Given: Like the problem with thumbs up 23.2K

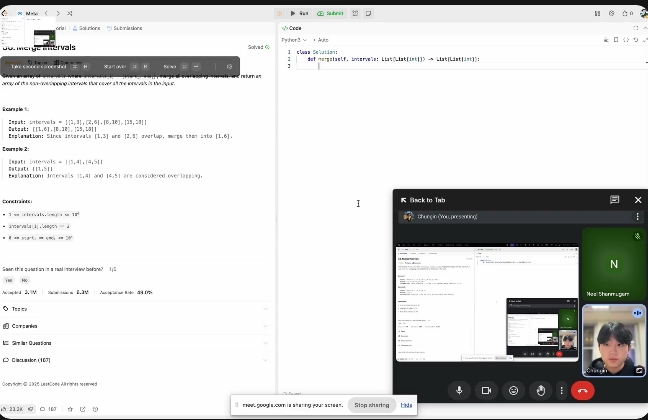Looking at the screenshot, I should 12,409.
